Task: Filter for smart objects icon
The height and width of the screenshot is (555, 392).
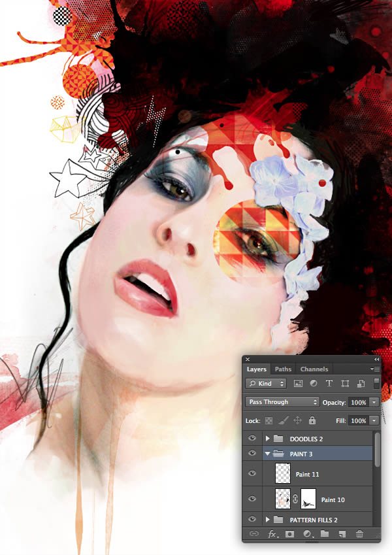Action: 361,383
